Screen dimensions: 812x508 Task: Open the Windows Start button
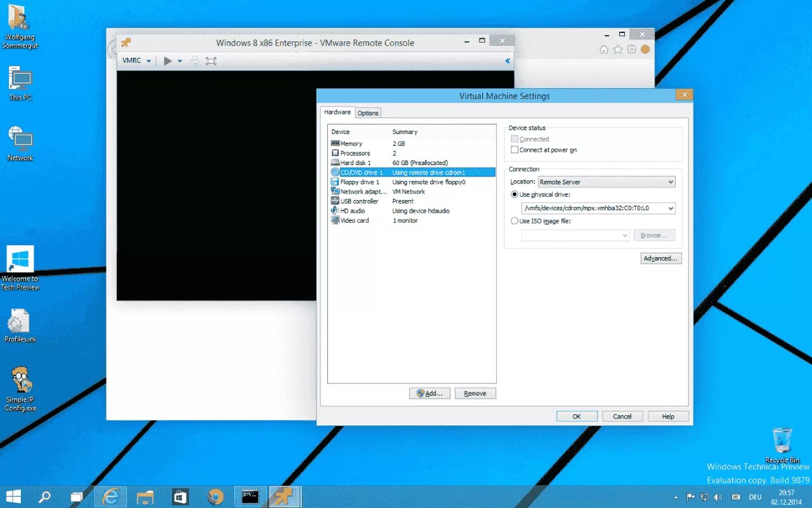13,497
